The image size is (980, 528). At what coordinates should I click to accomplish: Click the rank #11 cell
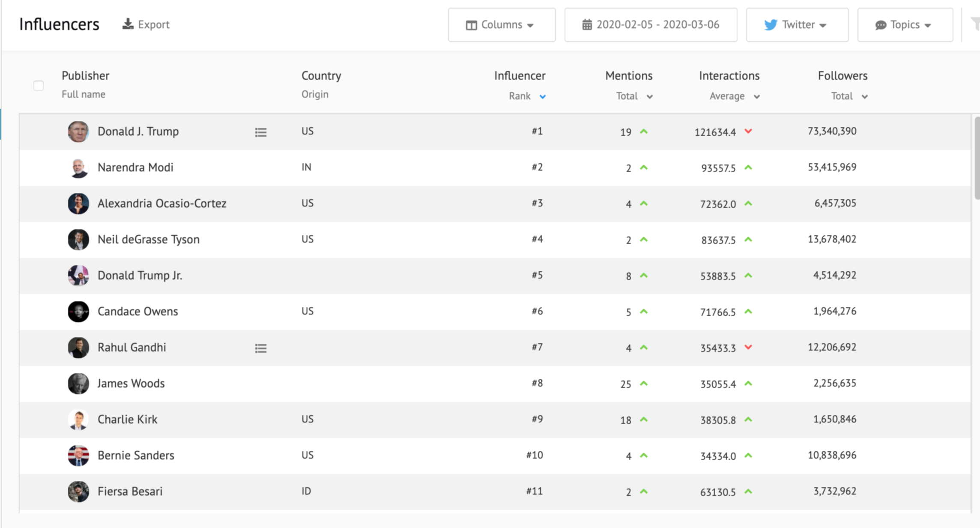pyautogui.click(x=535, y=491)
